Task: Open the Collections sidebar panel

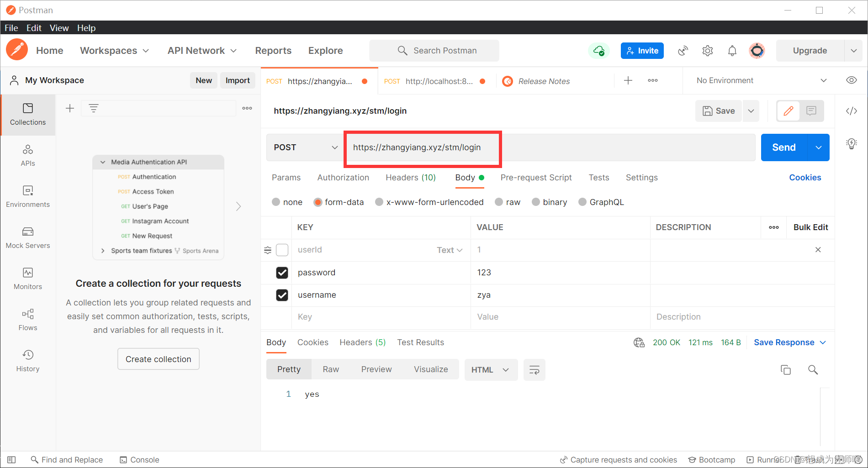Action: point(28,115)
